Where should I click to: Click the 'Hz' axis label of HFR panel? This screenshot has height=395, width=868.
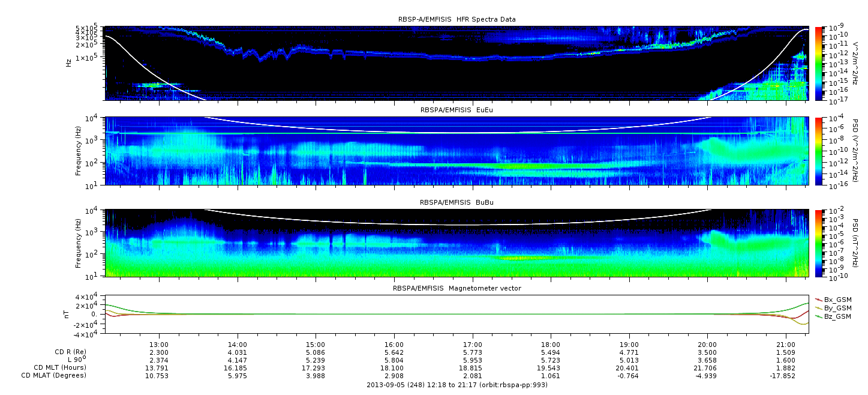coord(68,62)
